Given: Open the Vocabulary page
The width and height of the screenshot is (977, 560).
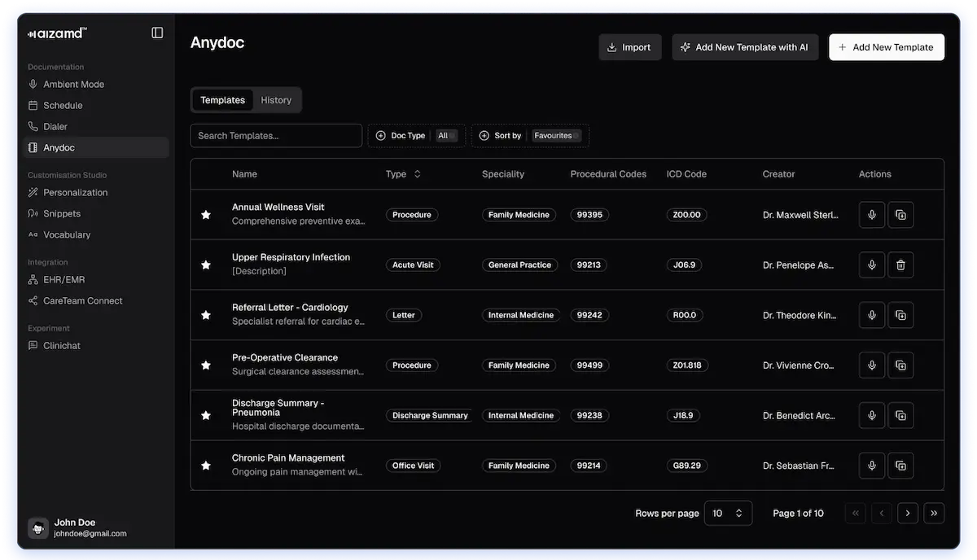Looking at the screenshot, I should pyautogui.click(x=98, y=234).
